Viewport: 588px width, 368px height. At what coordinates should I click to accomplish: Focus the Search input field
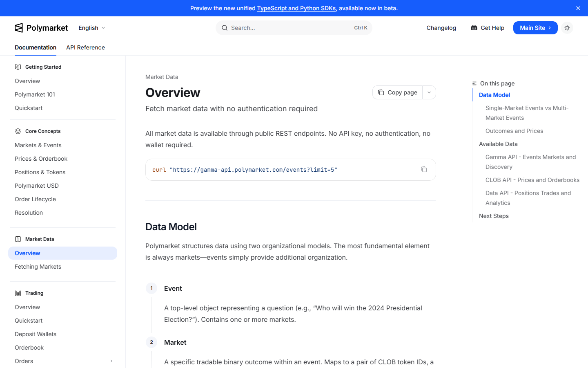click(x=294, y=28)
